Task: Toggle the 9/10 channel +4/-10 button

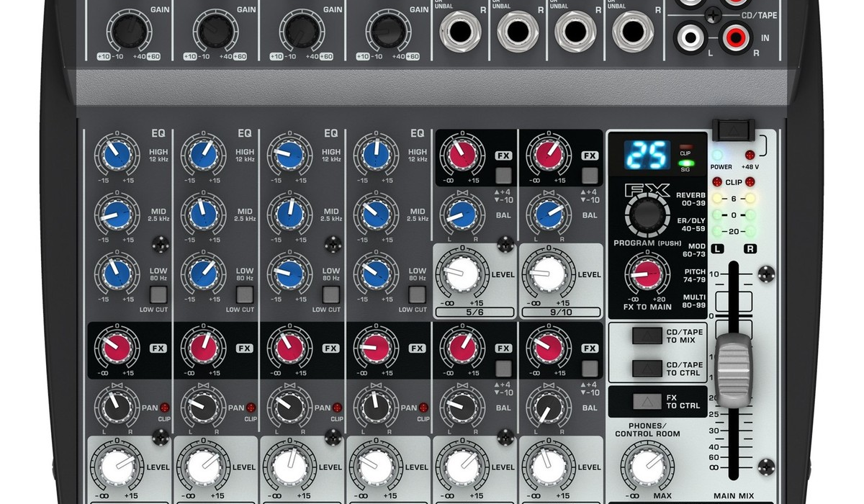Action: point(590,175)
